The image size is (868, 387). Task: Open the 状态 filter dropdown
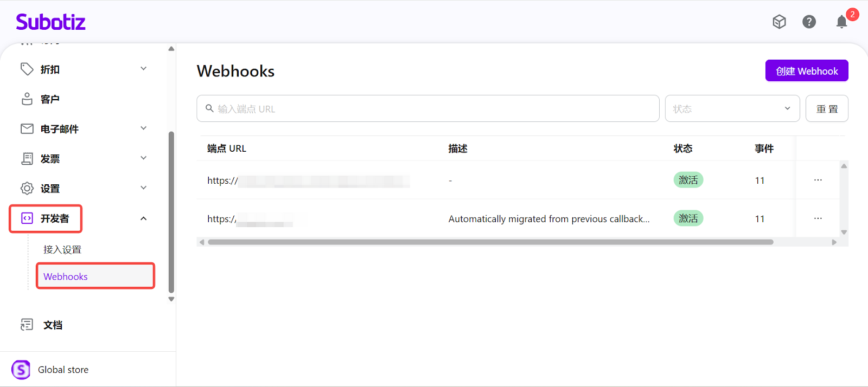[x=732, y=108]
